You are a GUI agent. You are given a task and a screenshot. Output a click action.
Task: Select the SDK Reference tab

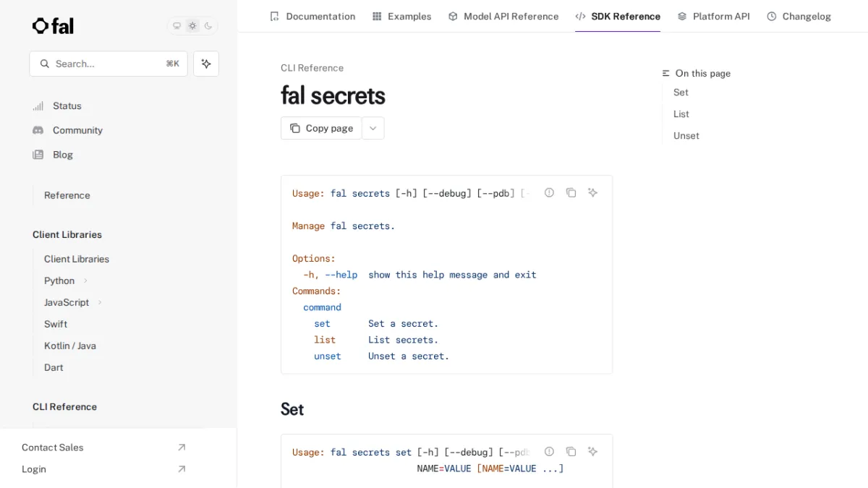(x=618, y=16)
